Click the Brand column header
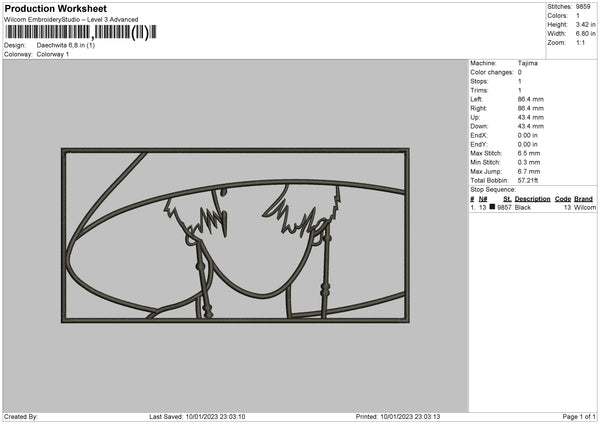 click(584, 199)
